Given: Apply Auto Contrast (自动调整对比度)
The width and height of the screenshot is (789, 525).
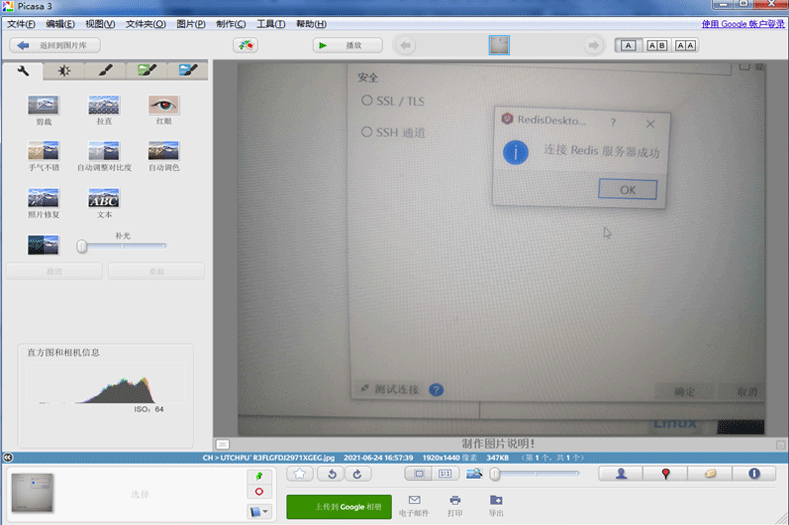Looking at the screenshot, I should [104, 151].
